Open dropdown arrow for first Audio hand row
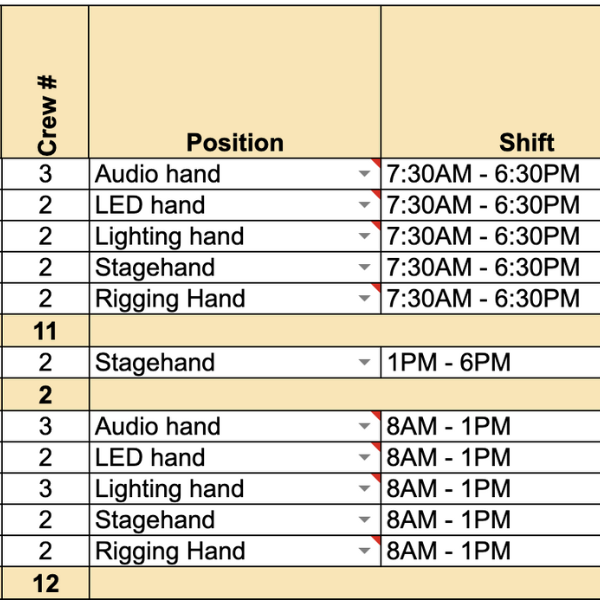Image resolution: width=600 pixels, height=600 pixels. point(364,174)
